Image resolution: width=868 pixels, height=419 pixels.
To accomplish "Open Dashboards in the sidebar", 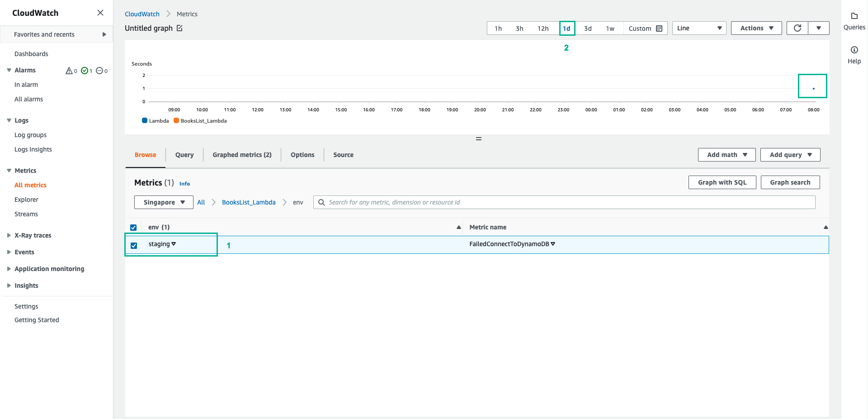I will coord(31,54).
